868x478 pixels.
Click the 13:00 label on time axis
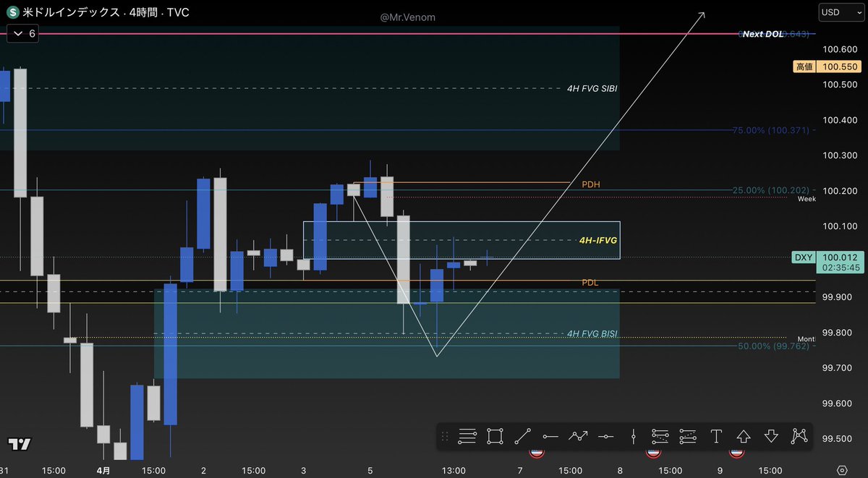454,470
